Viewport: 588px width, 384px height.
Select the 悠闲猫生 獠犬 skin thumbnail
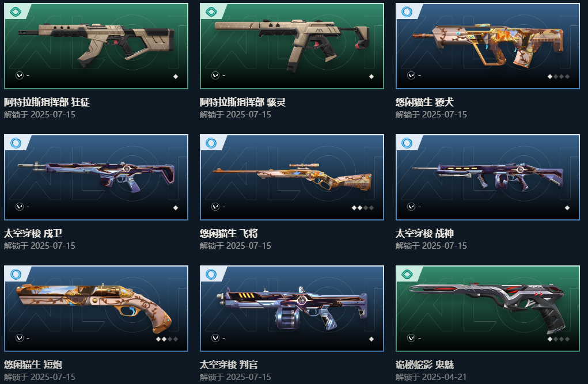pos(487,45)
